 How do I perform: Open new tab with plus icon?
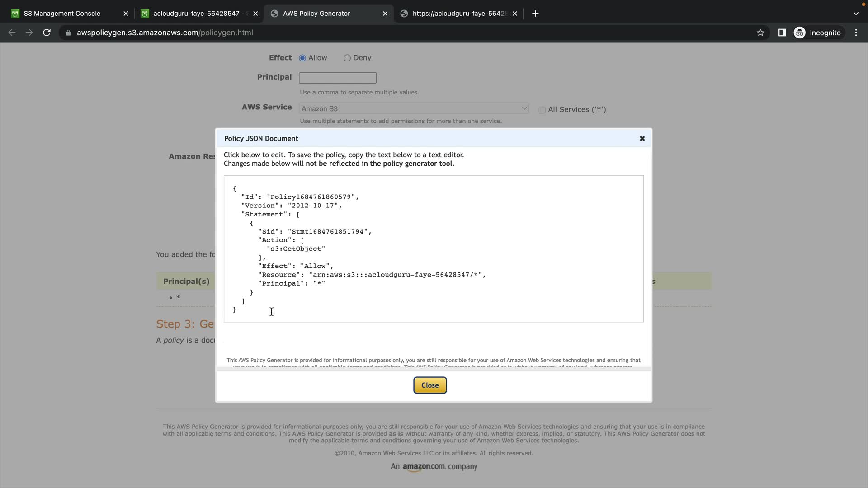click(535, 14)
